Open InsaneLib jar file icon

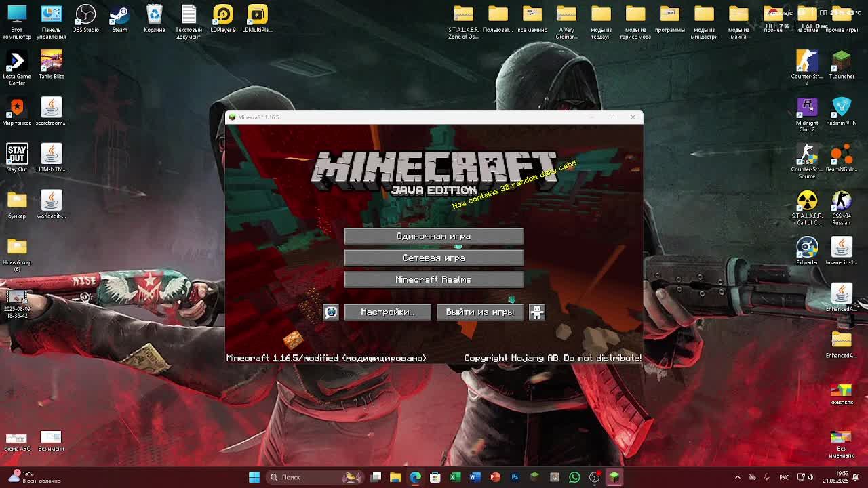842,251
